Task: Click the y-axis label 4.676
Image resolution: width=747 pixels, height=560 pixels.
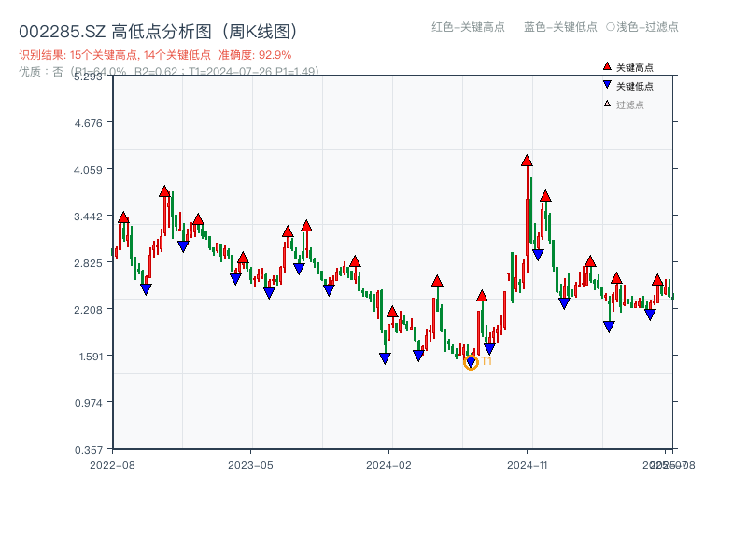Action: (x=88, y=123)
